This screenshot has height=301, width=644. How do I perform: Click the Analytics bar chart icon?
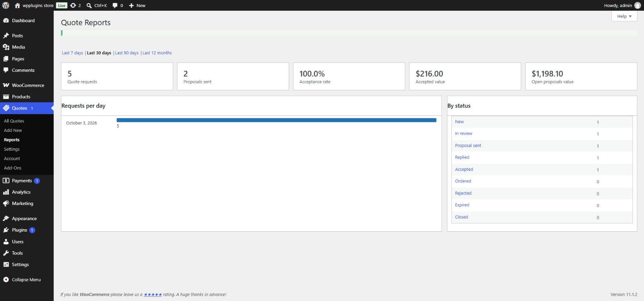coord(6,192)
